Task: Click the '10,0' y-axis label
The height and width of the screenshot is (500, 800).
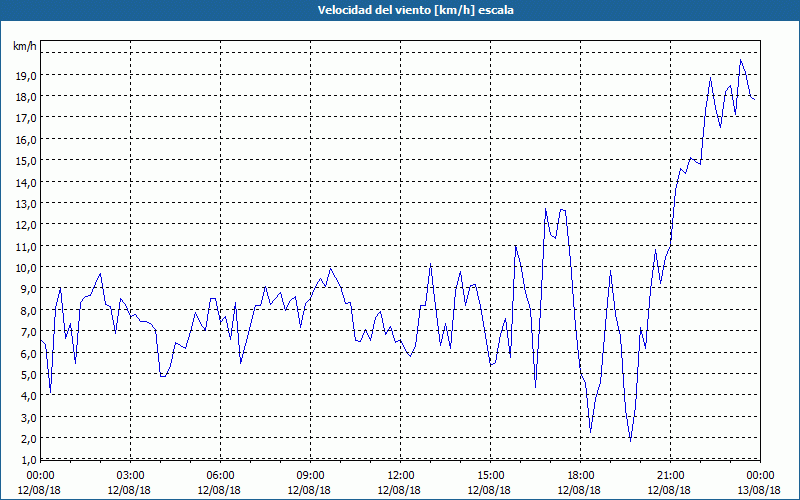Action: 26,268
